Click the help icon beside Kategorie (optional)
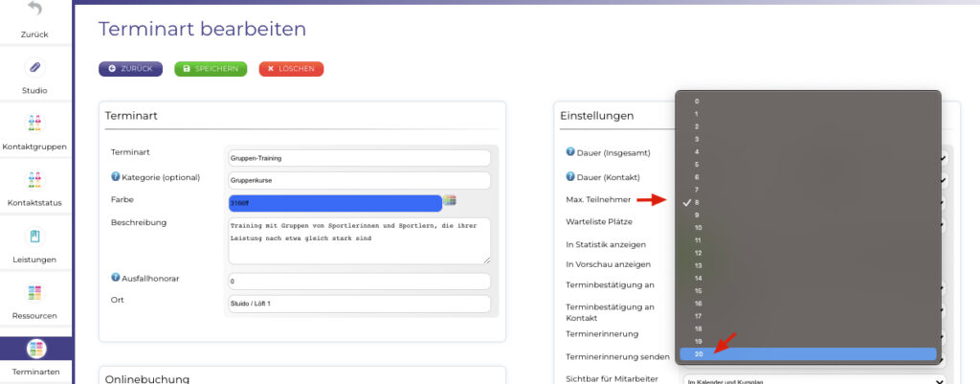980x384 pixels. click(116, 176)
